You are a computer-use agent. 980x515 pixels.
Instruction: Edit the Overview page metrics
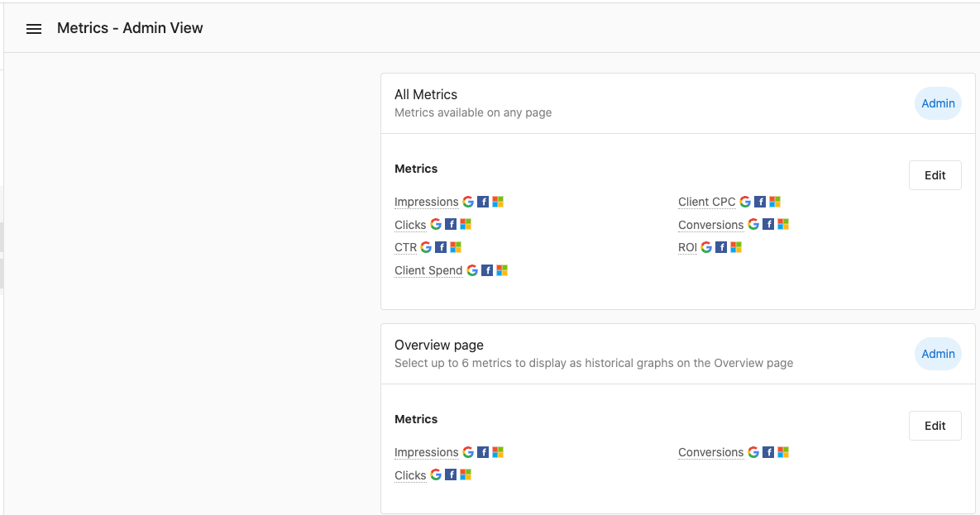click(x=935, y=426)
